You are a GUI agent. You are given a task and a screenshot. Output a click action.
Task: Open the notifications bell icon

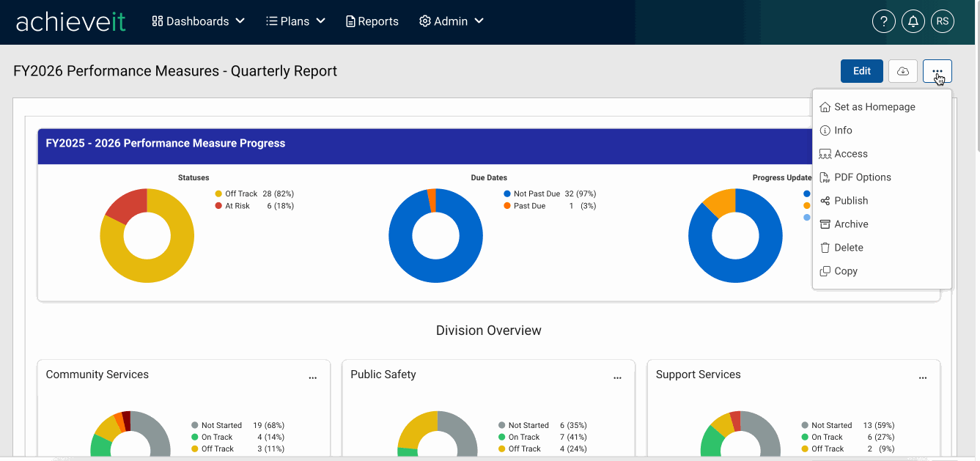coord(913,21)
